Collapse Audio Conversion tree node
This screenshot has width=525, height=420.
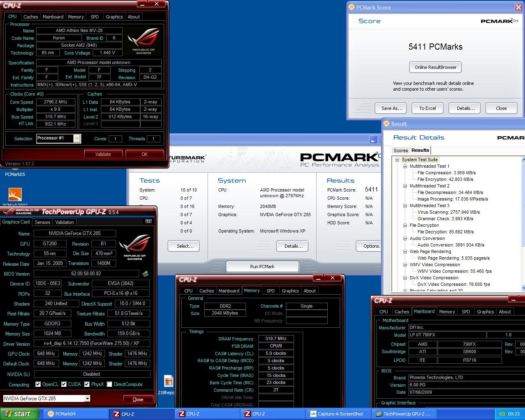tap(405, 238)
